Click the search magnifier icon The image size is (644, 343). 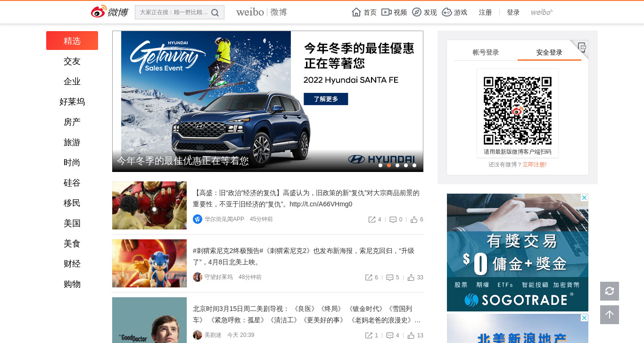click(215, 12)
